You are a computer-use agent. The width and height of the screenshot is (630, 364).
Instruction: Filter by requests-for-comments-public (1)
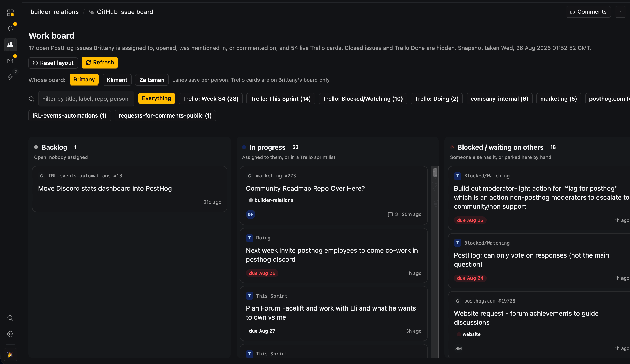point(165,115)
